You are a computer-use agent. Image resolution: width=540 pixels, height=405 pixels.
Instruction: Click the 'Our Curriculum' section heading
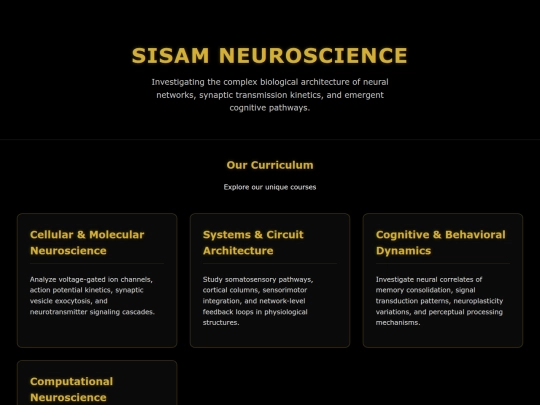tap(270, 165)
